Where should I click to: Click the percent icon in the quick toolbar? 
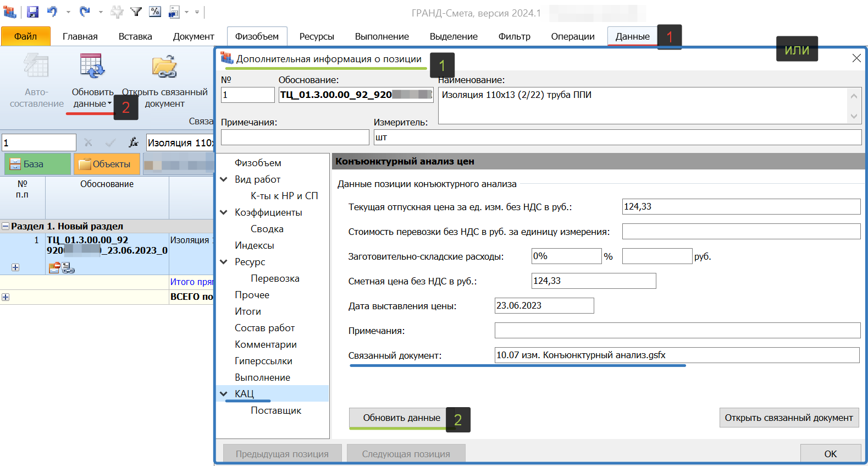coord(155,12)
